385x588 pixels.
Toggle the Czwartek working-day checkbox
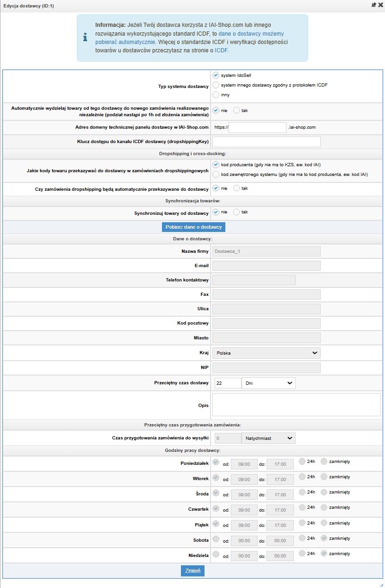coord(216,508)
